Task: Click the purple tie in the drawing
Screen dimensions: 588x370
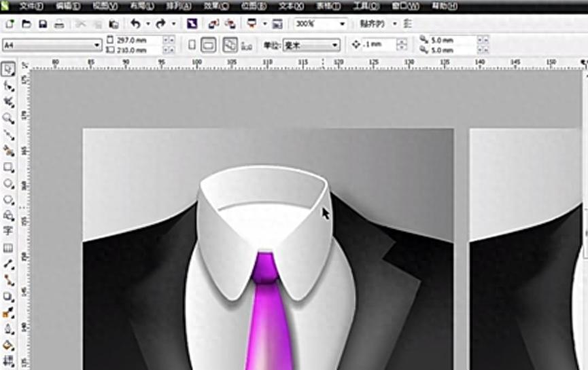Action: click(267, 319)
